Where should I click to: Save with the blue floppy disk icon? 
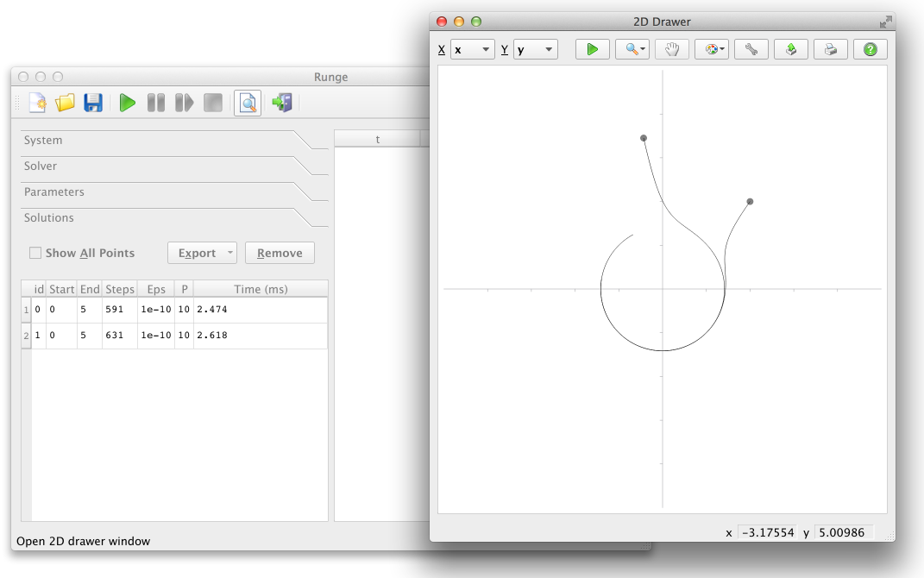coord(93,103)
